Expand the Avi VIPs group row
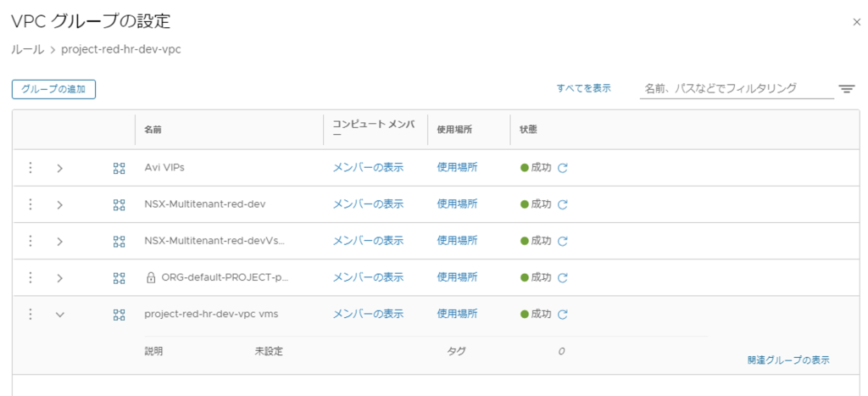This screenshot has width=868, height=396. [59, 168]
